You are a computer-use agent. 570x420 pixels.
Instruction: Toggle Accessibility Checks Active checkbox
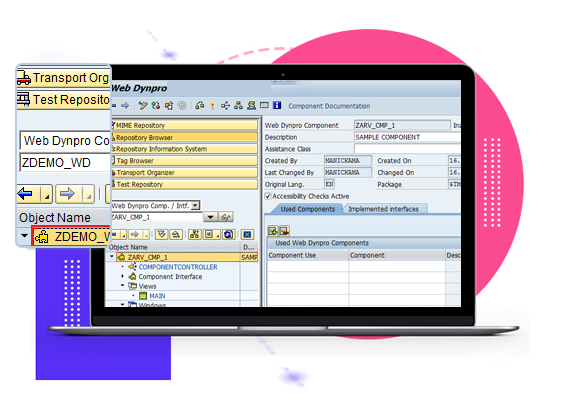coord(268,196)
